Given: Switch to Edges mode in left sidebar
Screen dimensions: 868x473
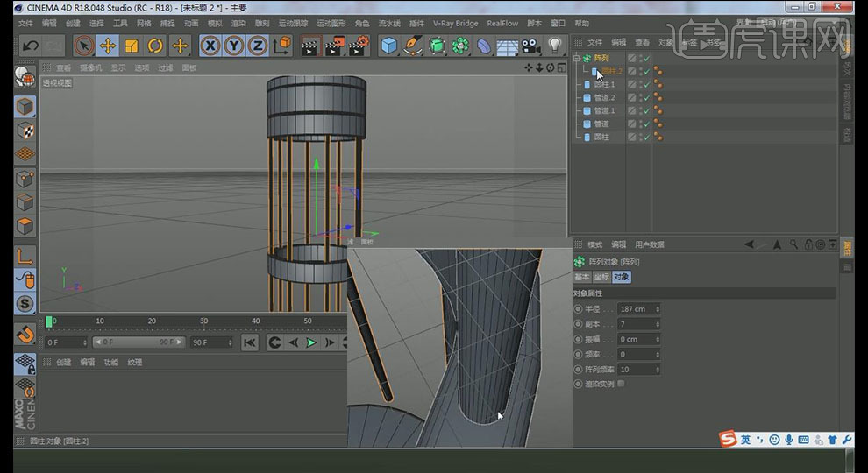Looking at the screenshot, I should click(x=25, y=202).
